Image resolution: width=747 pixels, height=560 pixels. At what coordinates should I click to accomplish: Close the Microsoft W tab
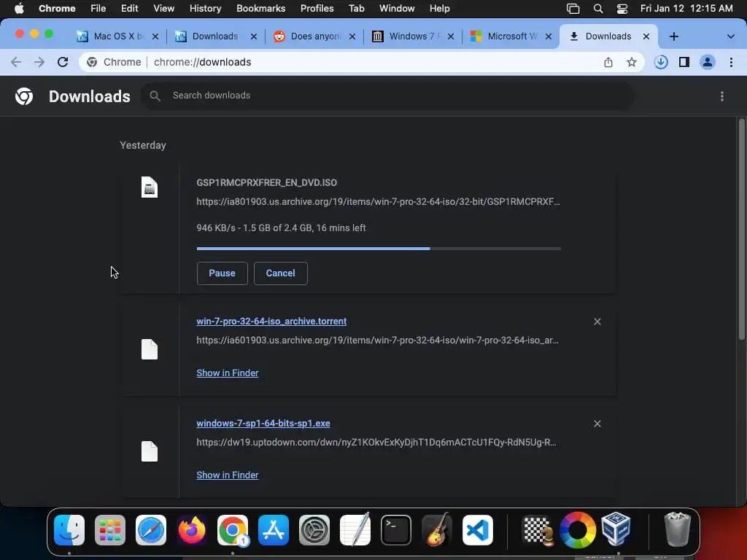click(x=549, y=36)
